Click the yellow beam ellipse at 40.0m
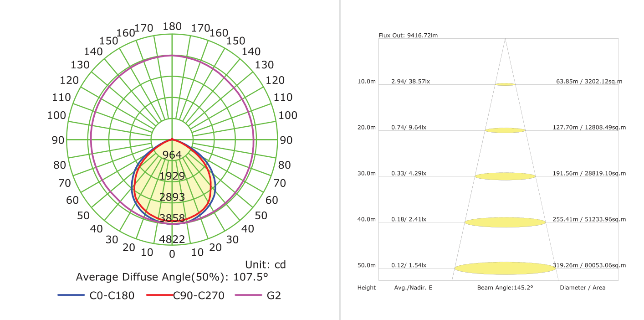The width and height of the screenshot is (644, 320). tap(505, 222)
